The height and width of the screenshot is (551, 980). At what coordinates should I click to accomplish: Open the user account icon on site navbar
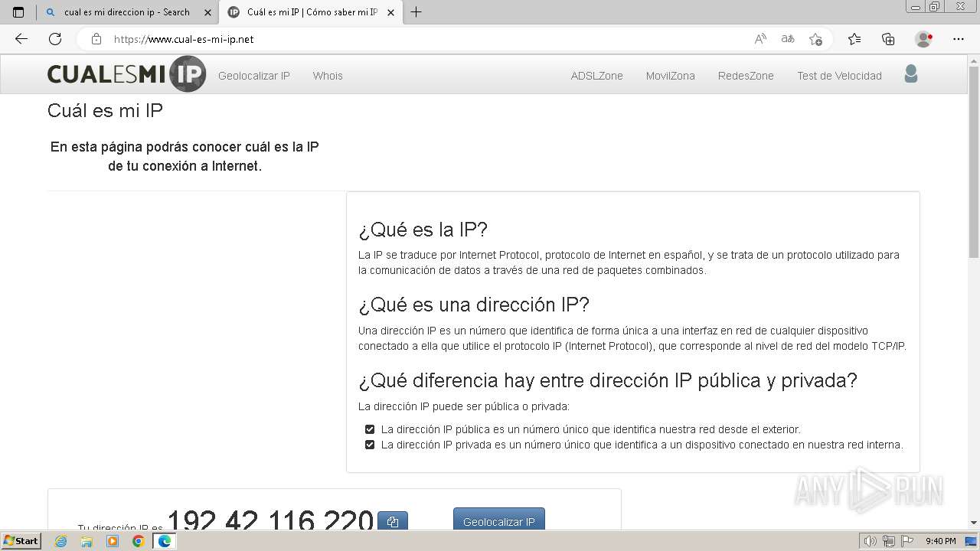(910, 74)
